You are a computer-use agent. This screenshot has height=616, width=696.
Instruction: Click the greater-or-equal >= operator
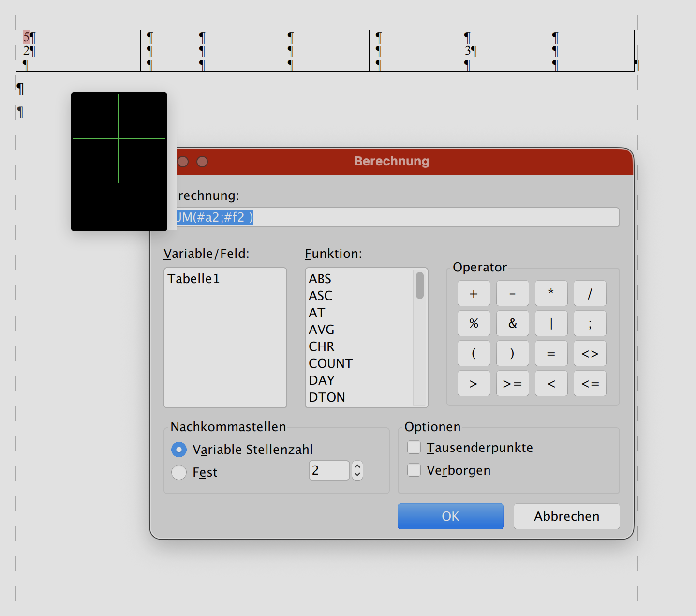[512, 383]
